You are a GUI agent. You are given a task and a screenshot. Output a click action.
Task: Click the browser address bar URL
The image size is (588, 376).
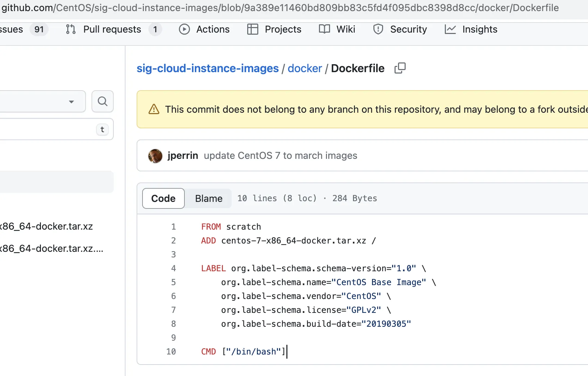click(280, 8)
